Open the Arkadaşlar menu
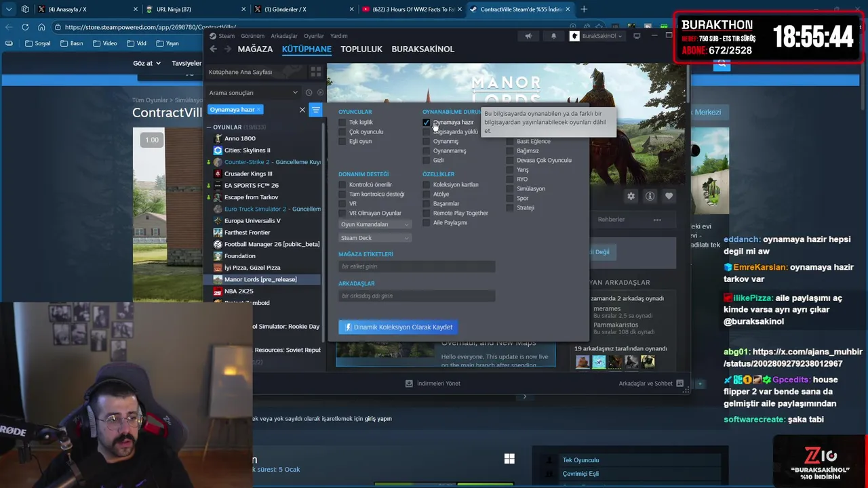This screenshot has height=488, width=868. [x=284, y=36]
